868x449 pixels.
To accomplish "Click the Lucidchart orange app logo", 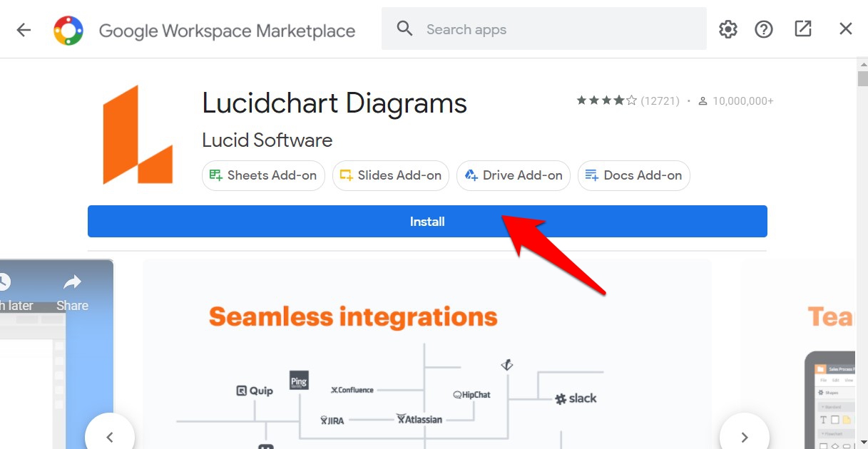I will point(138,135).
